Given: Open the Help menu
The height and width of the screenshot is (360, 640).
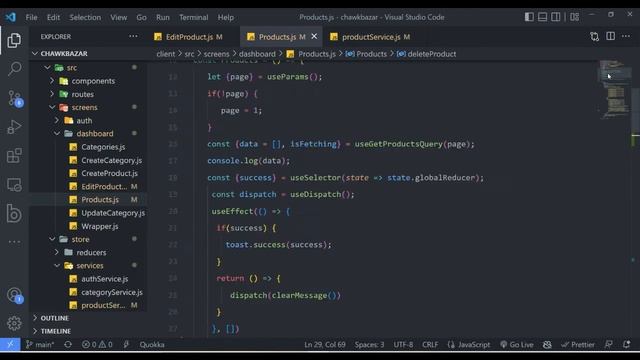Looking at the screenshot, I should (x=226, y=17).
